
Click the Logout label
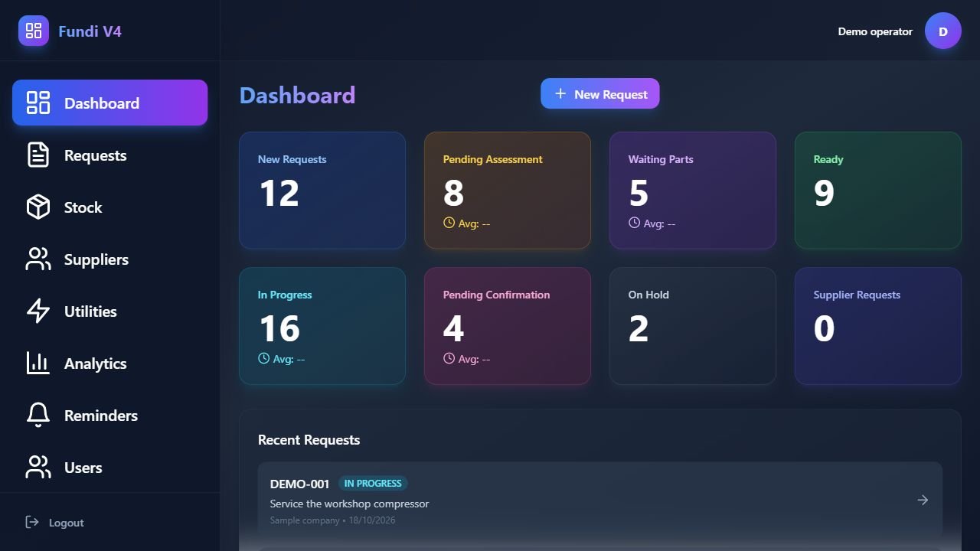tap(67, 523)
